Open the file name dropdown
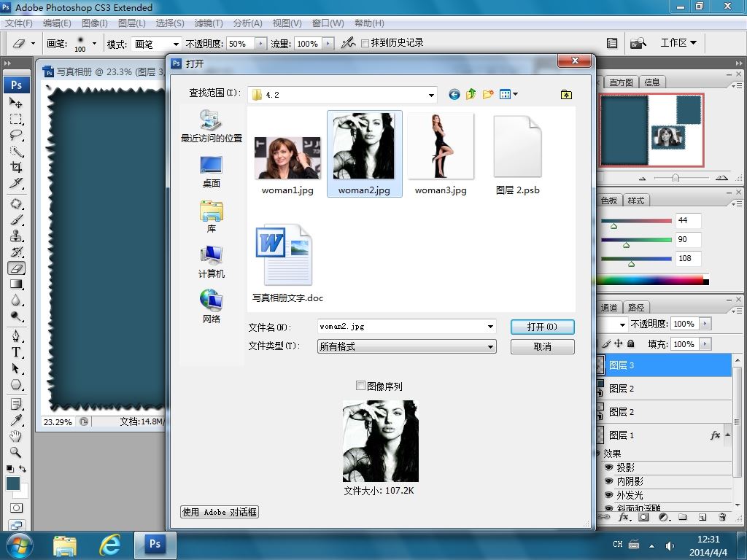This screenshot has width=747, height=560. (490, 327)
